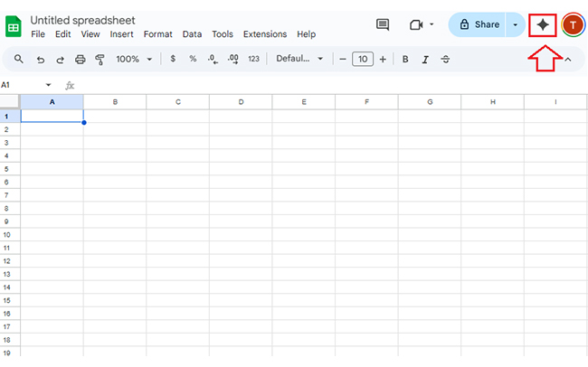Open the Extensions menu

pos(265,34)
